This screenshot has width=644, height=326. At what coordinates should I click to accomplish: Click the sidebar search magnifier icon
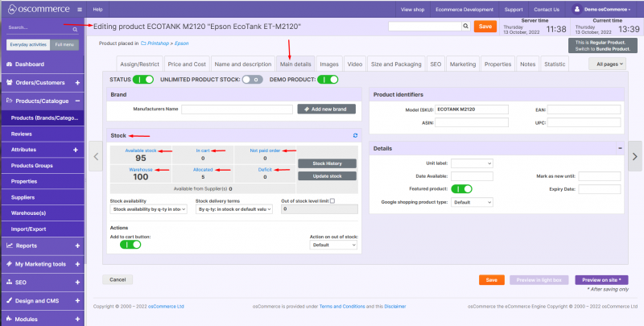point(75,28)
